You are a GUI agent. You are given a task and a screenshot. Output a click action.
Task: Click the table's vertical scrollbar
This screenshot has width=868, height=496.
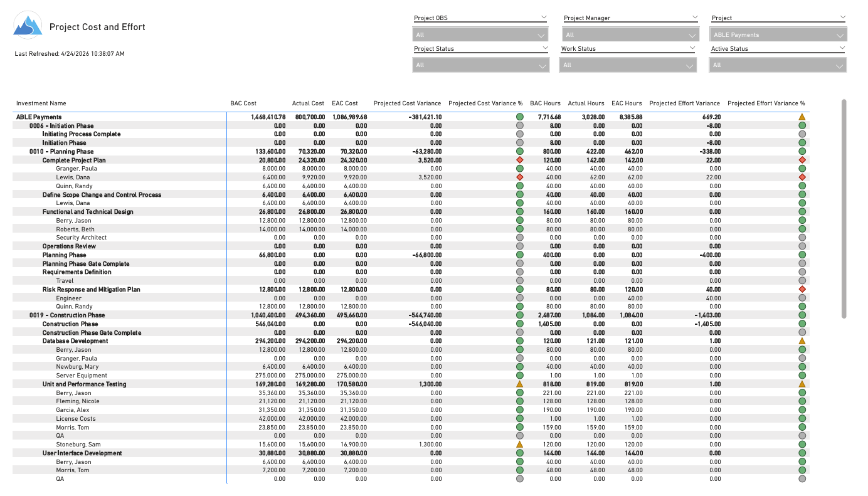tap(844, 208)
